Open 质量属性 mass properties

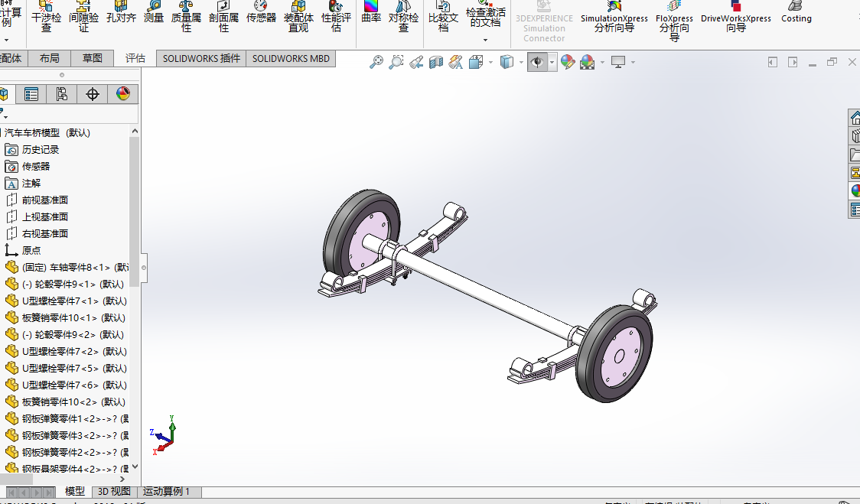(186, 17)
